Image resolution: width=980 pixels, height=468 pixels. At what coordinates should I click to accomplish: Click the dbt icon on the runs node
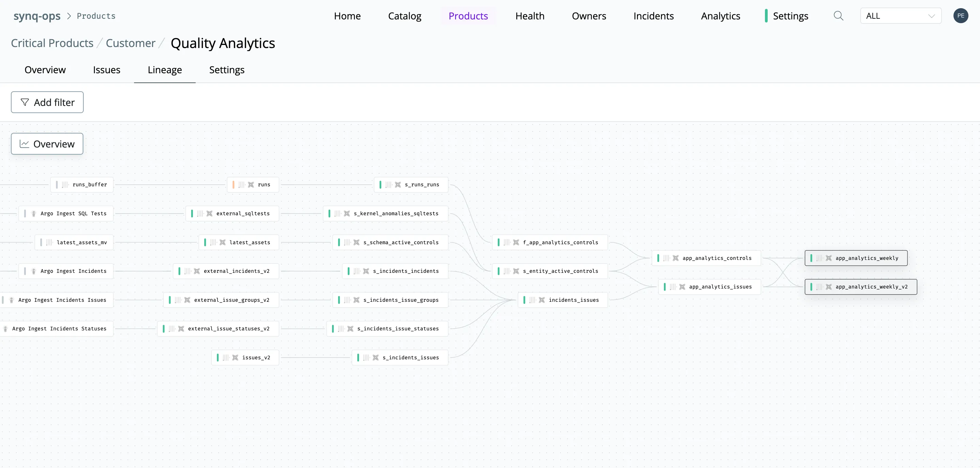pyautogui.click(x=251, y=184)
